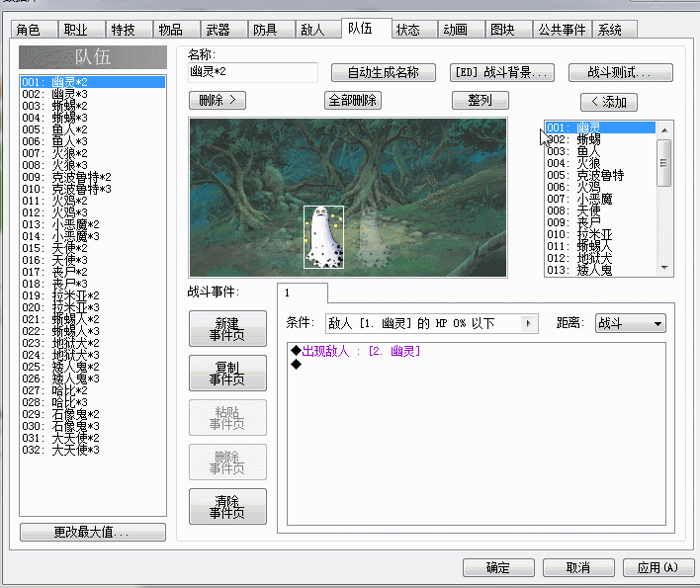Start 战斗测试
The width and height of the screenshot is (700, 588).
621,72
